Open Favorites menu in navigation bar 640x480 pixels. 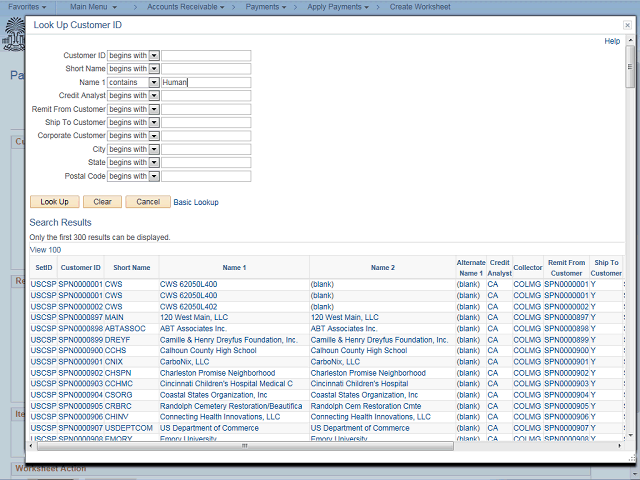pos(27,7)
